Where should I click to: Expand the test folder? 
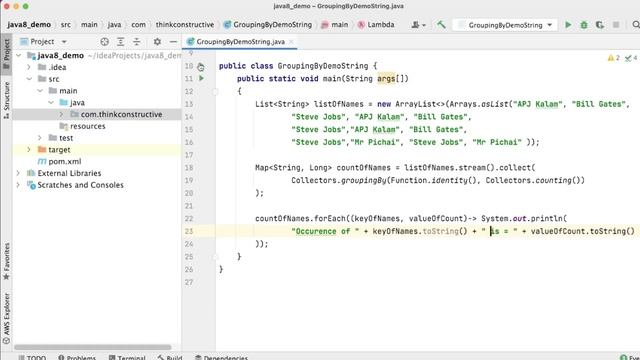[x=40, y=138]
